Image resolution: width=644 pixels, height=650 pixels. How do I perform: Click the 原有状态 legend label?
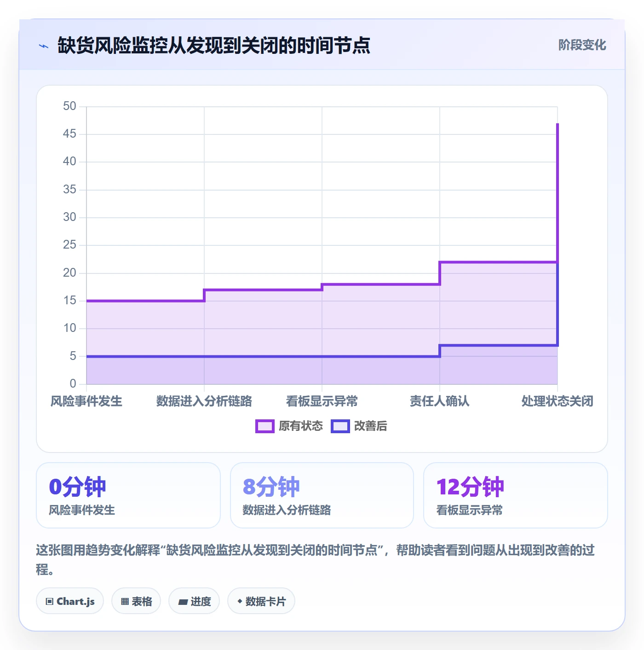click(301, 426)
